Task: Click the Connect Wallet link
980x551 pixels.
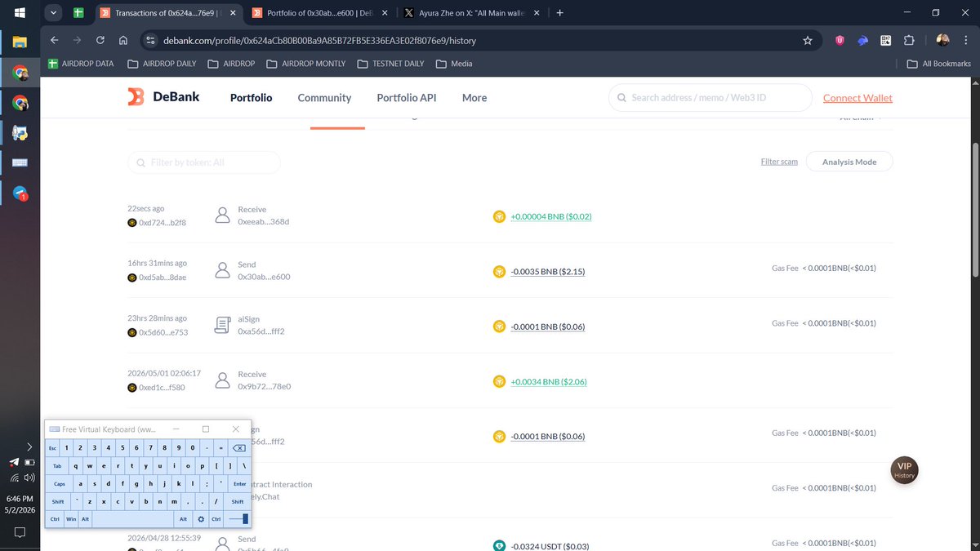Action: coord(857,98)
